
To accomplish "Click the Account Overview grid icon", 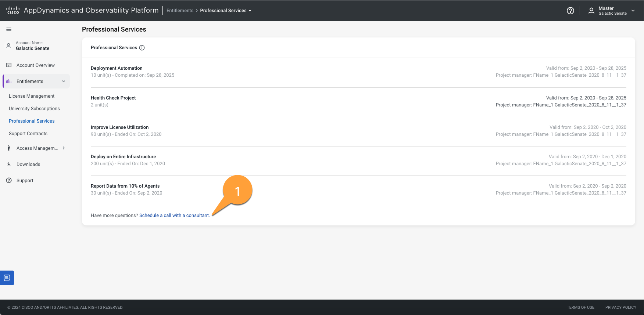I will tap(9, 65).
